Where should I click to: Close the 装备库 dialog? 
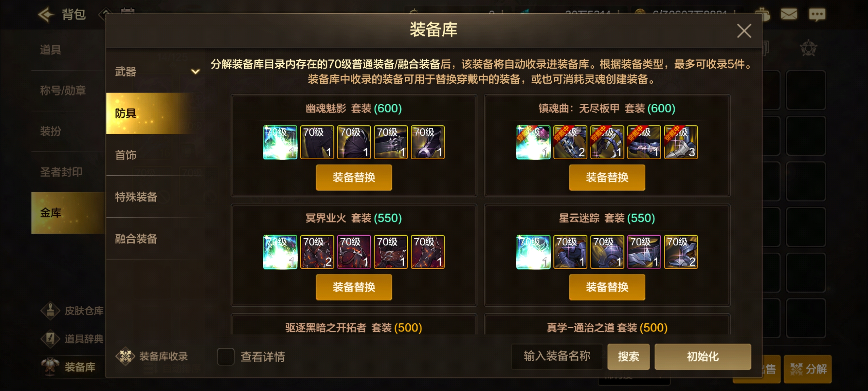744,31
